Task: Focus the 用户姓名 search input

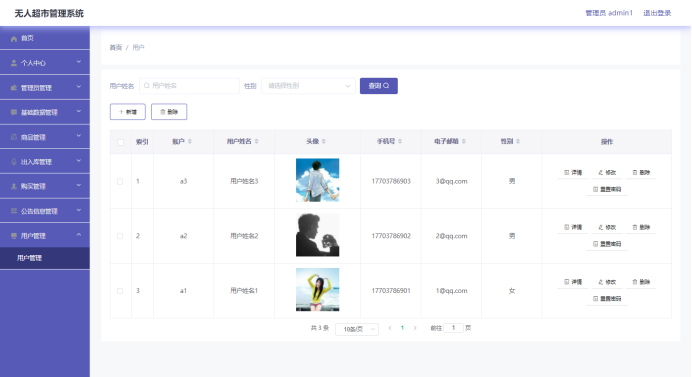Action: (x=189, y=86)
